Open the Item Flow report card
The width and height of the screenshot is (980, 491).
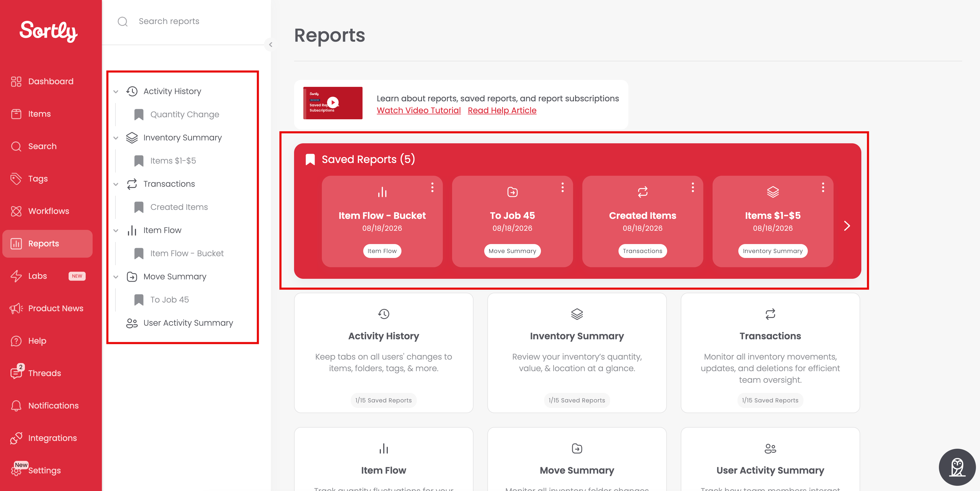coord(383,459)
